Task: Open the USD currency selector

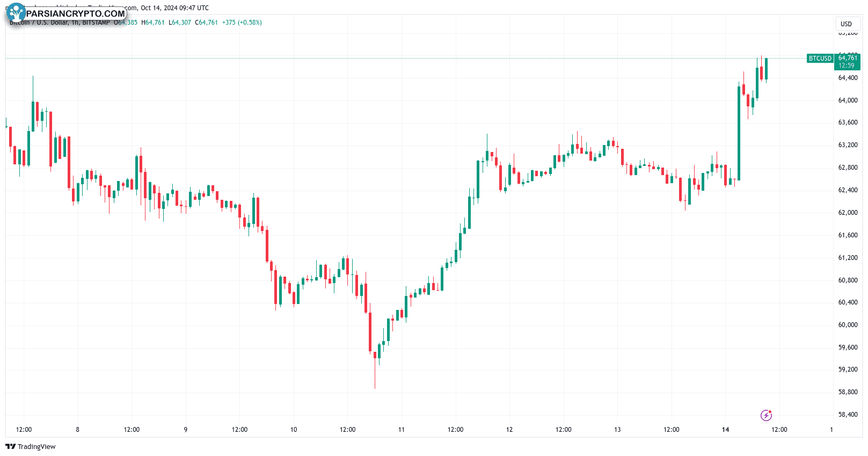Action: tap(847, 24)
